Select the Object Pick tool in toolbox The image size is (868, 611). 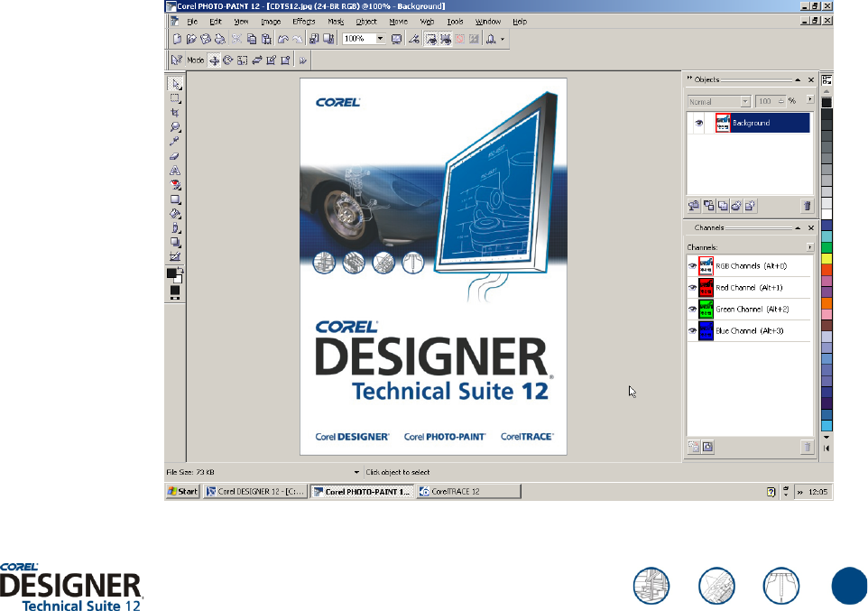175,84
